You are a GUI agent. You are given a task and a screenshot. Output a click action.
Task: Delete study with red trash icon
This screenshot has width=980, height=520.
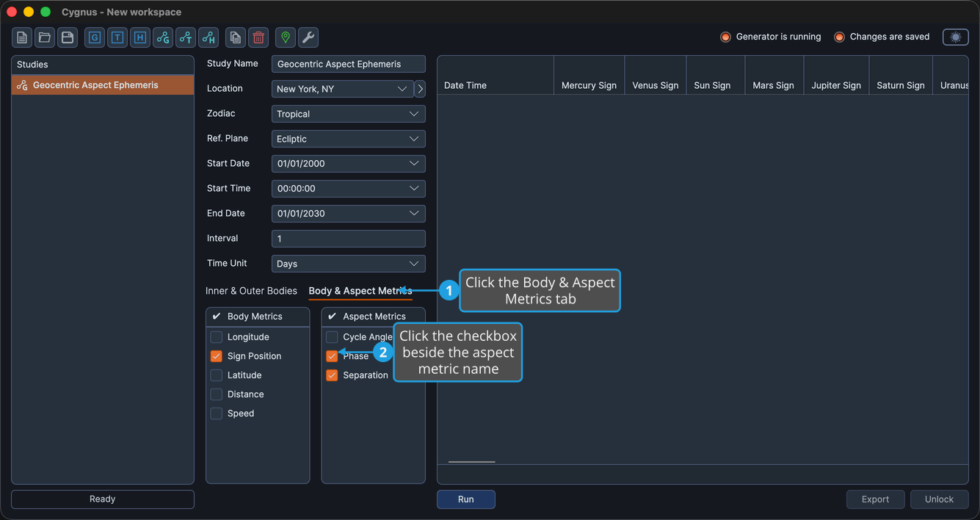(x=258, y=37)
